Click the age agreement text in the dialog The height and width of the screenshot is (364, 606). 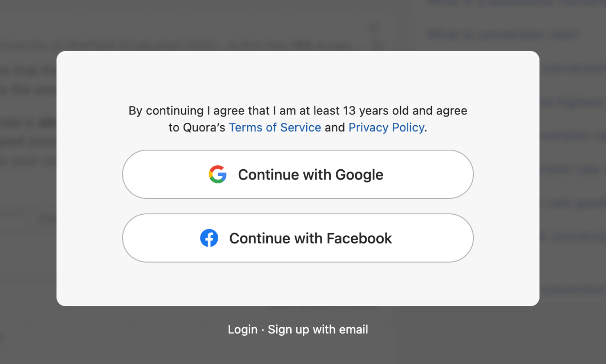pyautogui.click(x=298, y=110)
